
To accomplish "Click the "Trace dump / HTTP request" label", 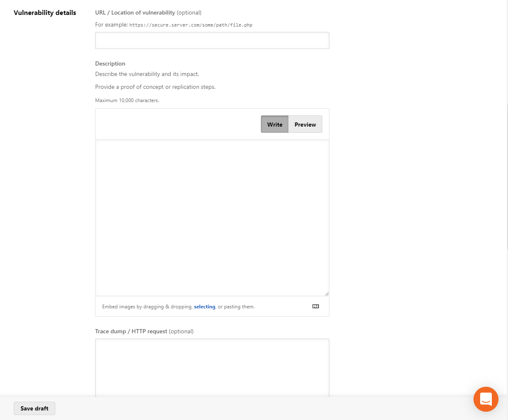I will coord(131,331).
